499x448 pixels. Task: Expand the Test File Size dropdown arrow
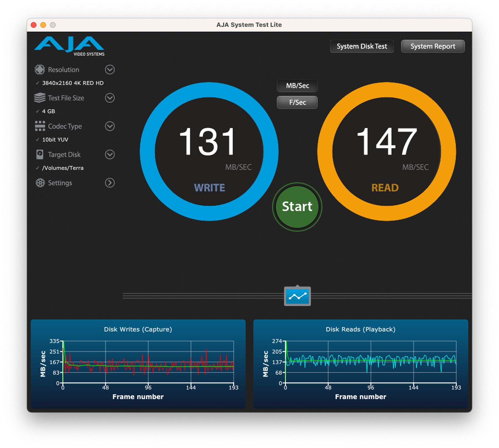110,98
